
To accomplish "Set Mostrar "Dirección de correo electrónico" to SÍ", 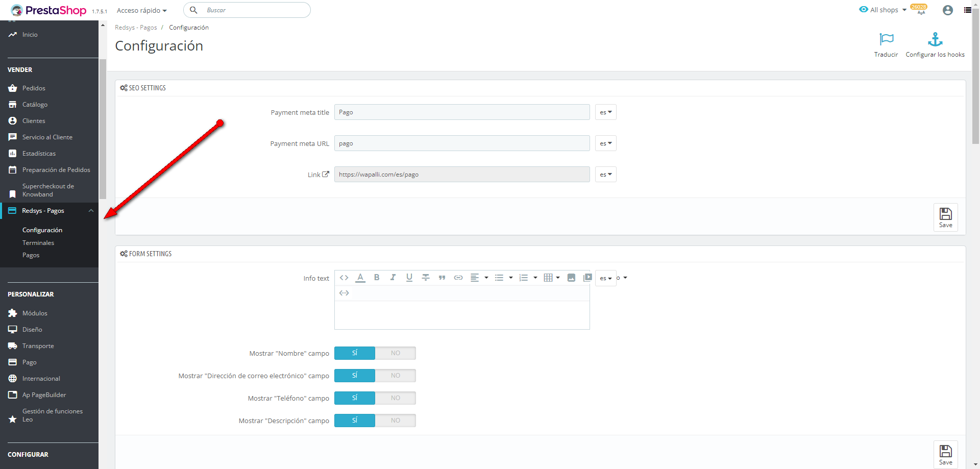I will tap(355, 376).
